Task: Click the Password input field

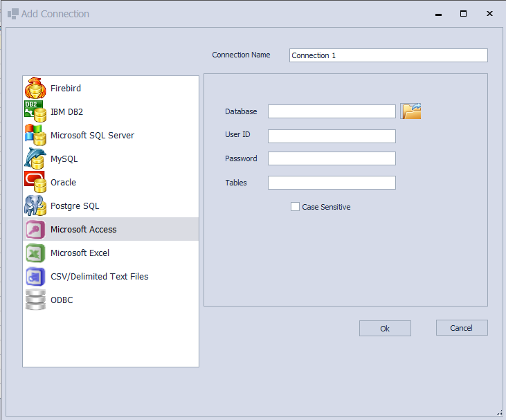Action: coord(332,158)
